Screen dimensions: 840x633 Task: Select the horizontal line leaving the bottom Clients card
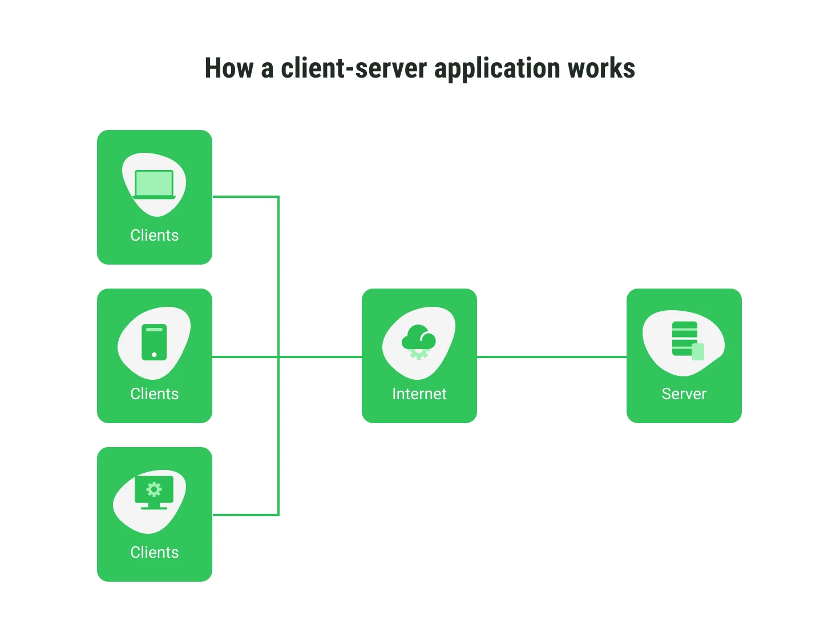point(245,515)
